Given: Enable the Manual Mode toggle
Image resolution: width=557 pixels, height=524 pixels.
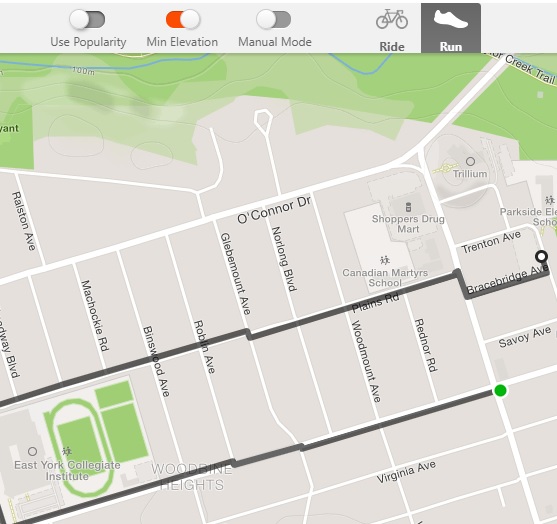Looking at the screenshot, I should coord(274,19).
